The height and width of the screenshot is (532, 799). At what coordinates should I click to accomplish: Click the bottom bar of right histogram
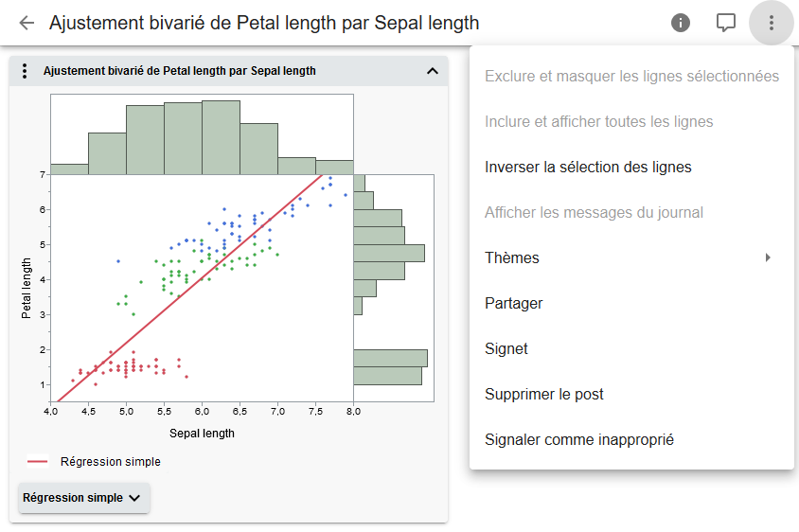pyautogui.click(x=387, y=376)
